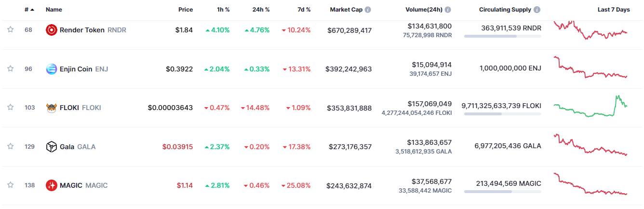Open FLOKI volume $157,069,049 markets link

tap(429, 103)
